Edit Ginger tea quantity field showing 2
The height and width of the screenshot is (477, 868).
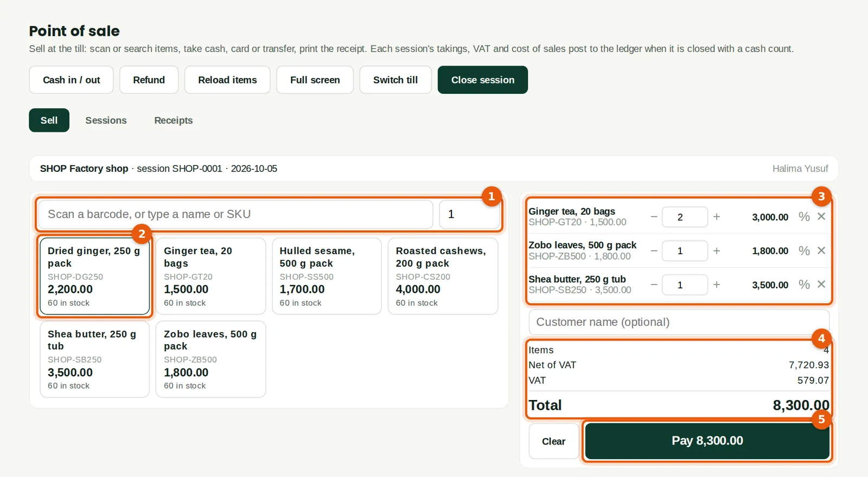pos(685,217)
